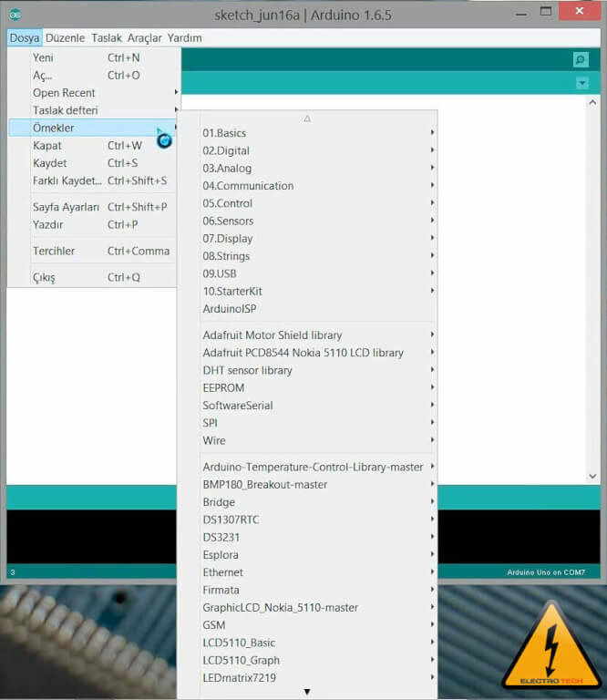607x700 pixels.
Task: Expand the 03.Analog examples
Action: point(307,169)
